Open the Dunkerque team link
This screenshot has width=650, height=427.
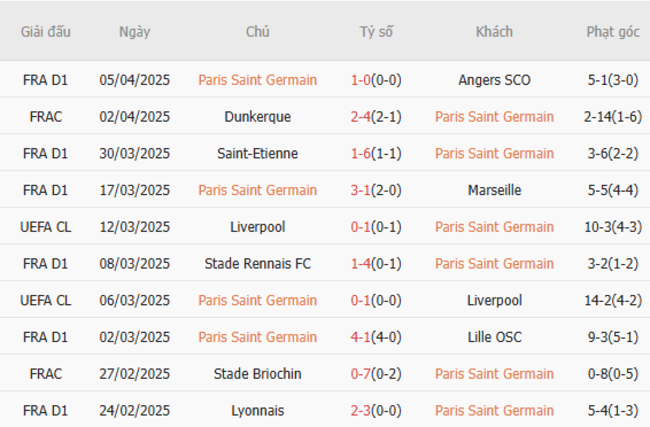258,117
